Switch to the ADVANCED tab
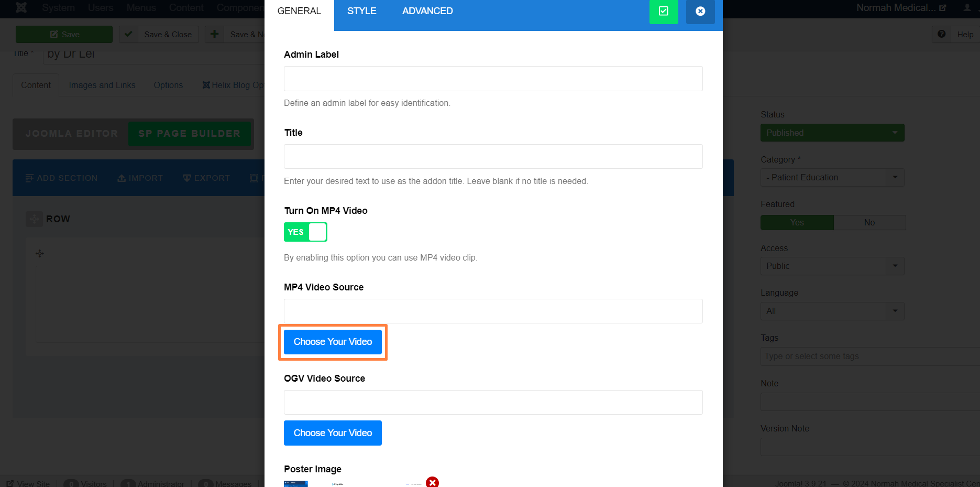Screen dimensions: 980x487 pos(427,11)
